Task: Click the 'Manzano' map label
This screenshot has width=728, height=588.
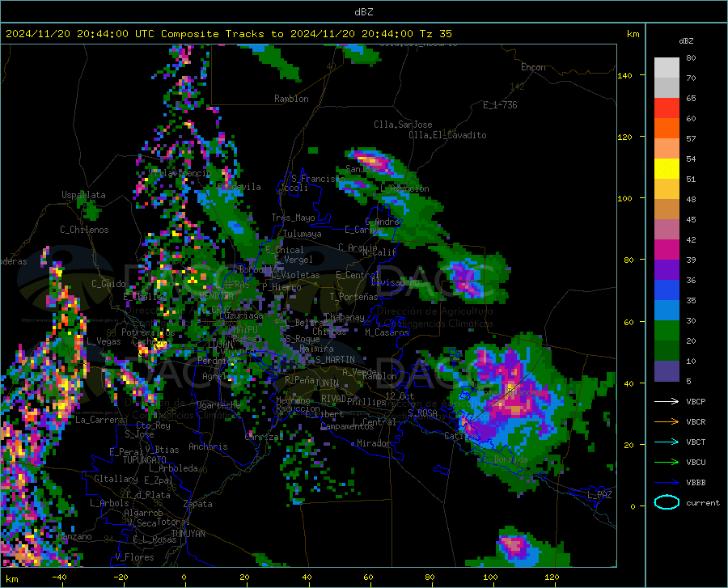Action: tap(74, 536)
